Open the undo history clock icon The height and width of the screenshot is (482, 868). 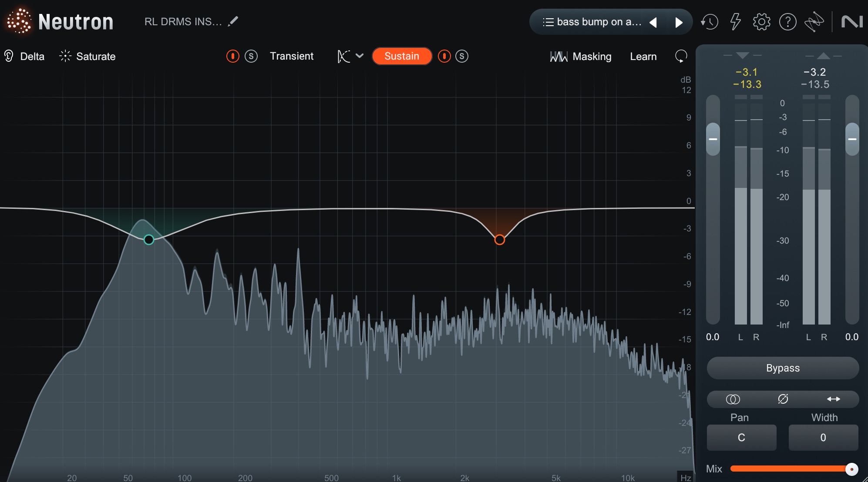710,22
